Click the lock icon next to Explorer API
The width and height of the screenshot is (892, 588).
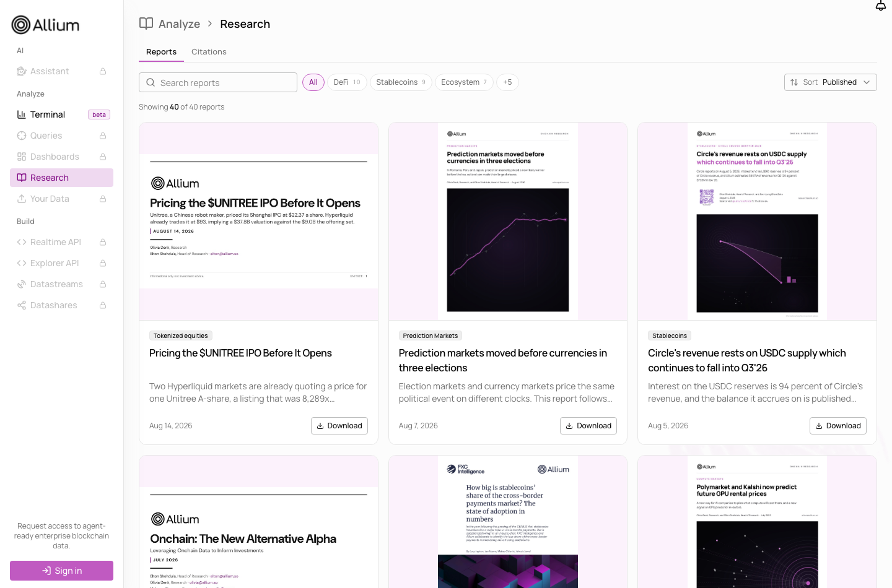tap(103, 263)
